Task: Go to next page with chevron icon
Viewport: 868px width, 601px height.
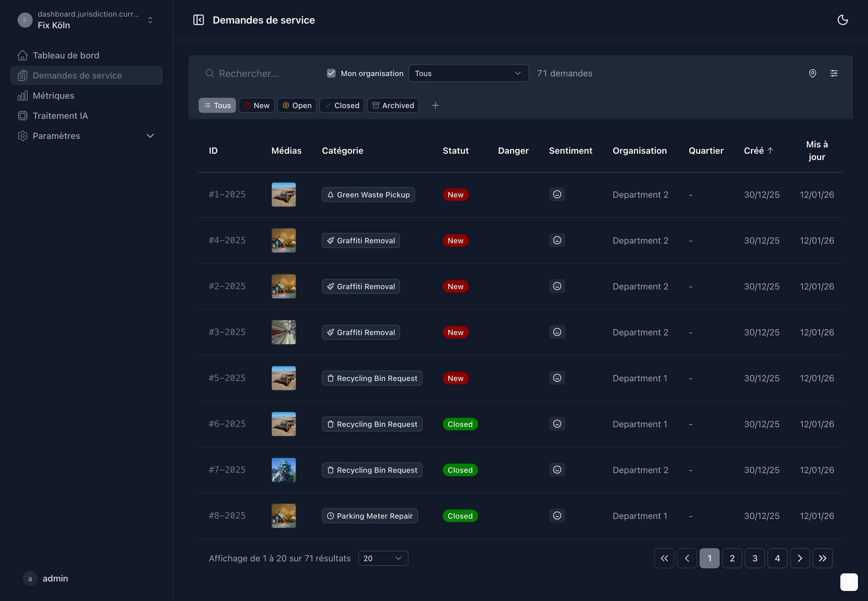Action: pyautogui.click(x=800, y=558)
